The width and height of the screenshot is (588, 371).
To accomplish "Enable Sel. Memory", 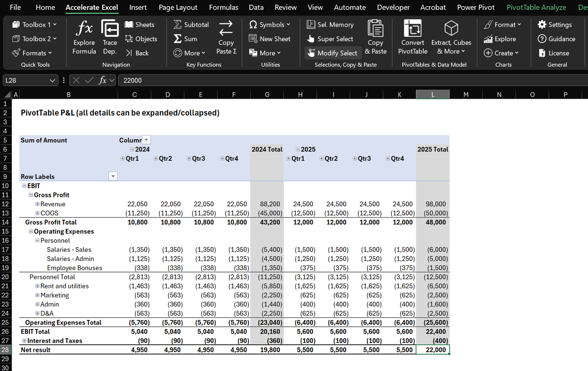I will point(330,24).
